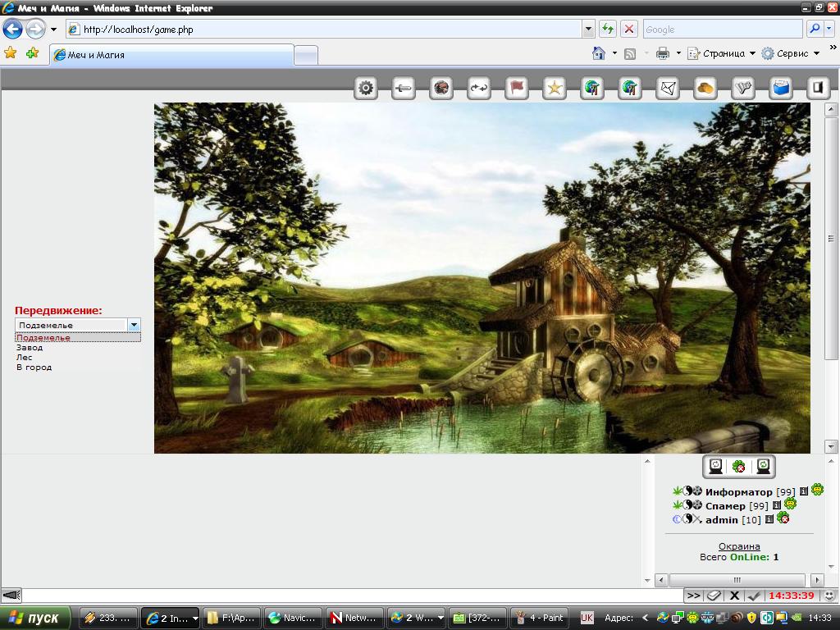
Task: Open info icon next to Информатор
Action: tap(804, 491)
